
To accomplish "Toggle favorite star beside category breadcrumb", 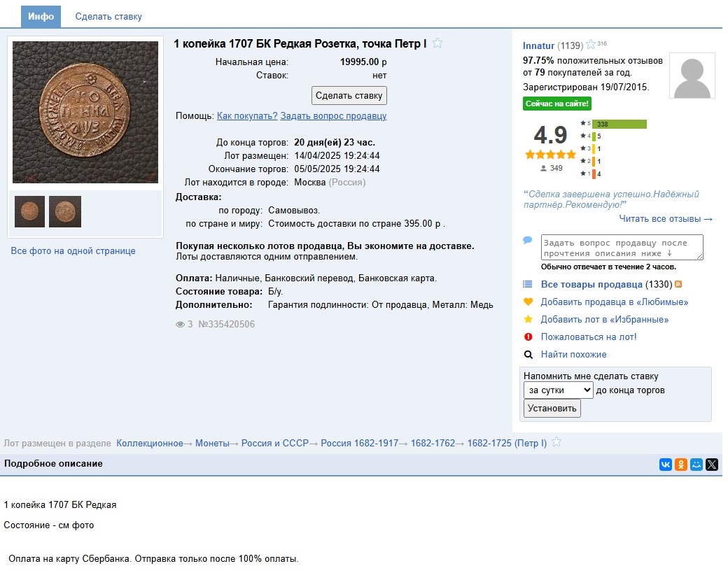I will [x=556, y=442].
